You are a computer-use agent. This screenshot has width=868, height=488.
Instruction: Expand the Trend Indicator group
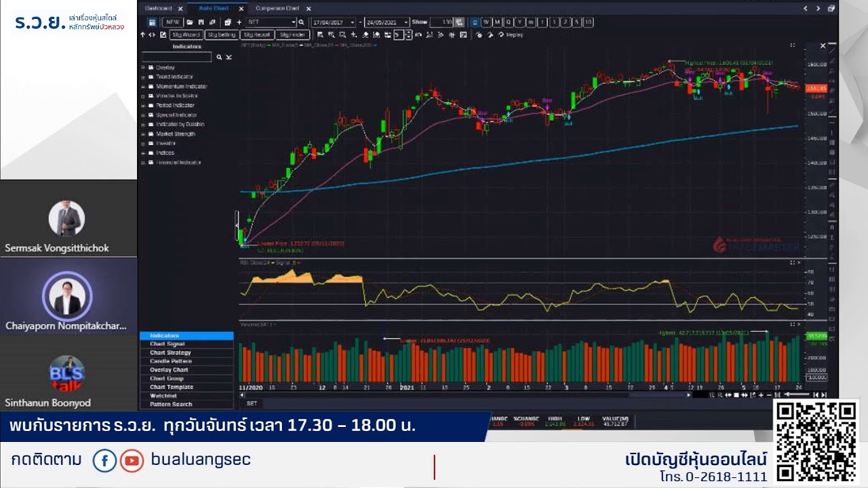(143, 77)
